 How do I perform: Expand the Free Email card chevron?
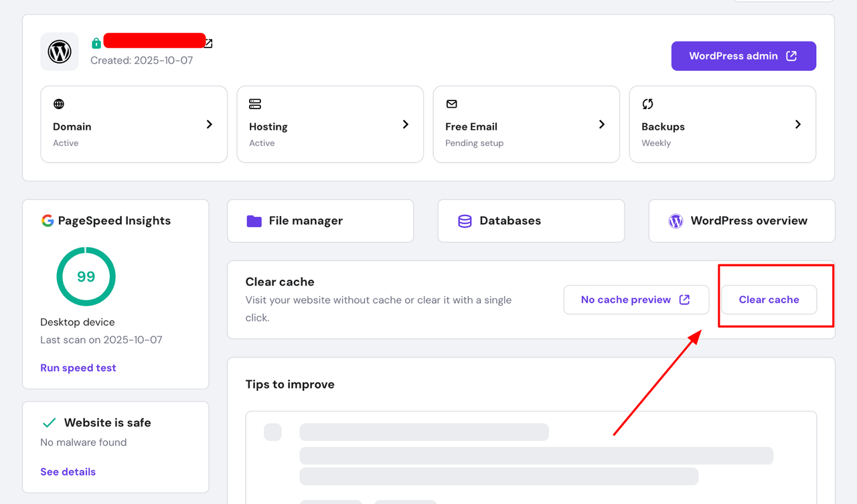pyautogui.click(x=602, y=124)
